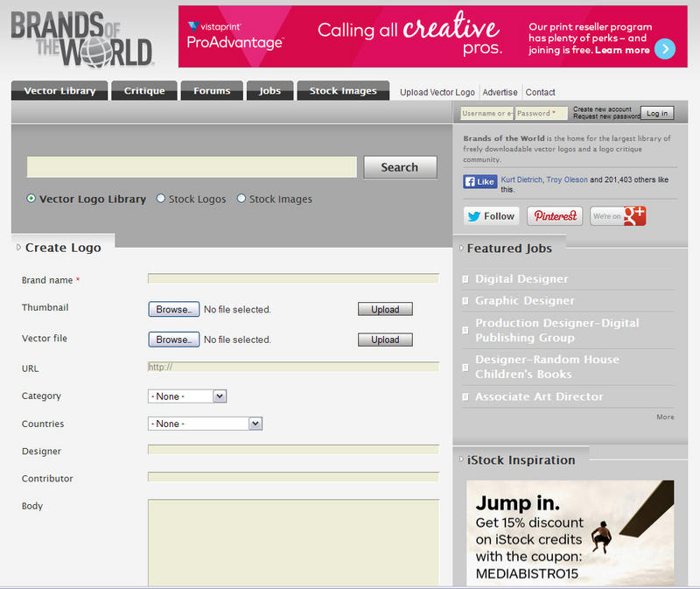Select the Vector Logo Library radio button
Image resolution: width=700 pixels, height=589 pixels.
(x=31, y=199)
